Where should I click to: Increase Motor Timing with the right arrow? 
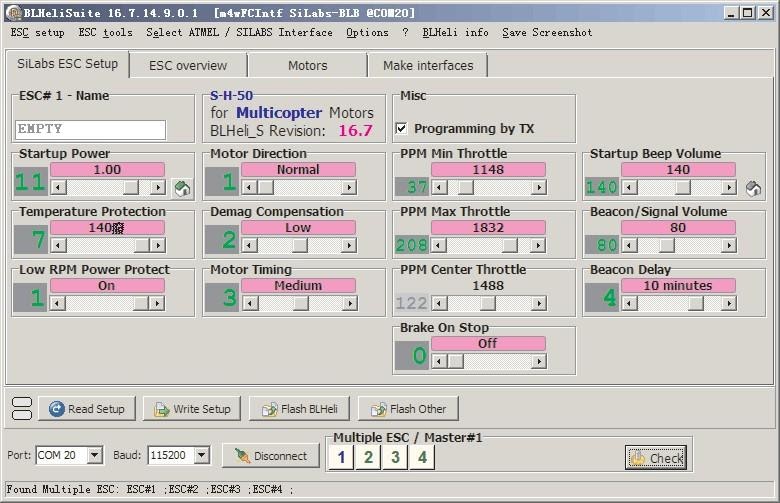click(x=350, y=303)
